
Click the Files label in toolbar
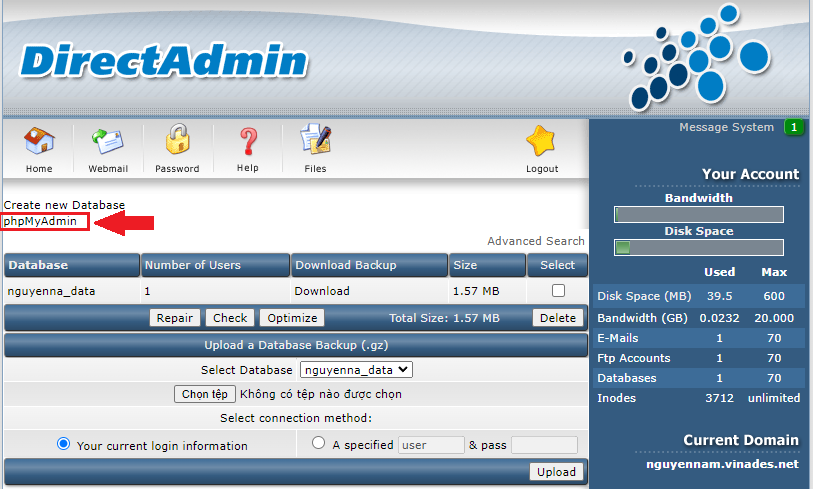(315, 169)
